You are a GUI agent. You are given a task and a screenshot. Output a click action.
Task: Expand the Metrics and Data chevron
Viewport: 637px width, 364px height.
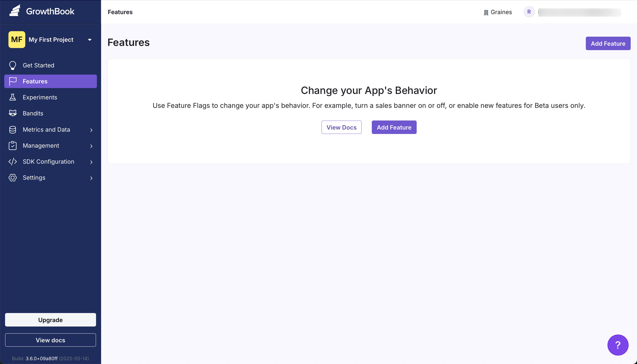tap(91, 130)
